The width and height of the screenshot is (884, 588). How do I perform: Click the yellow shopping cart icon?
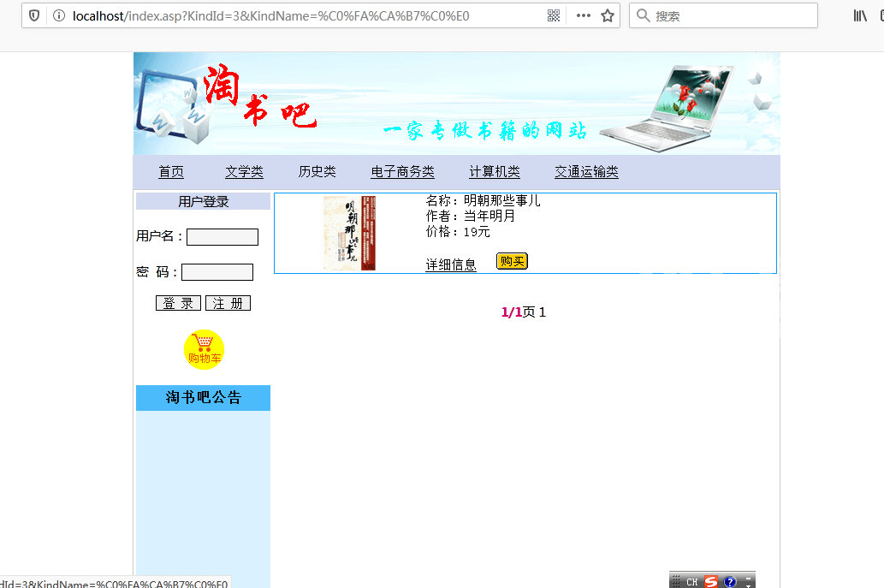pos(204,349)
